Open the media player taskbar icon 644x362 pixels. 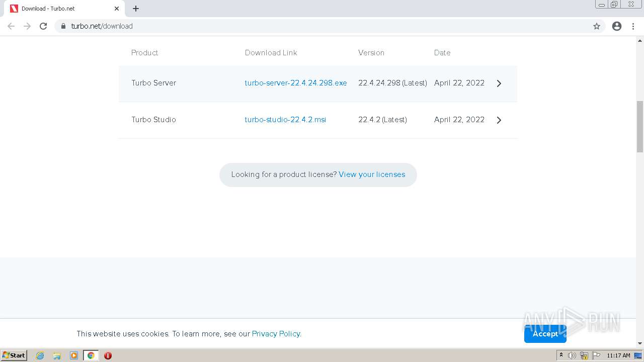(x=74, y=355)
